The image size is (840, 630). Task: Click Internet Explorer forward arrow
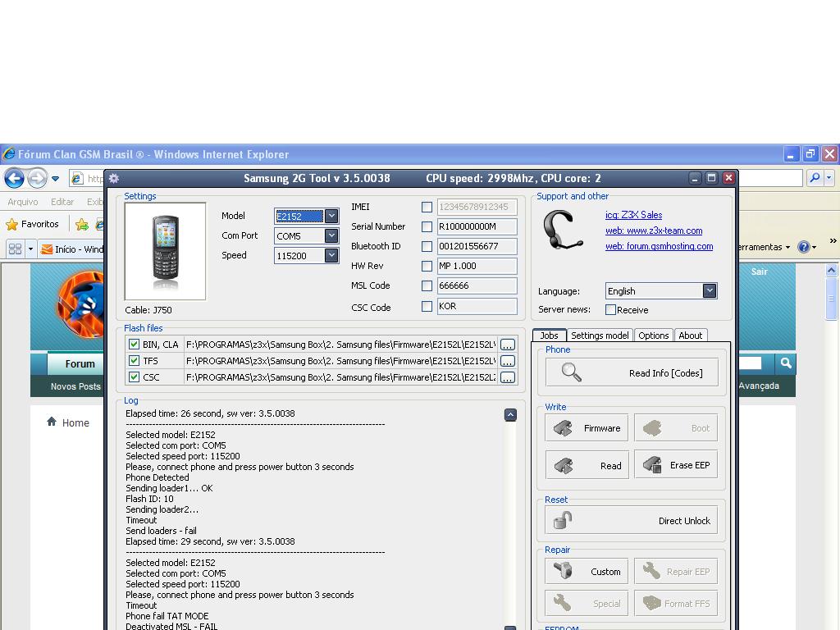coord(37,178)
